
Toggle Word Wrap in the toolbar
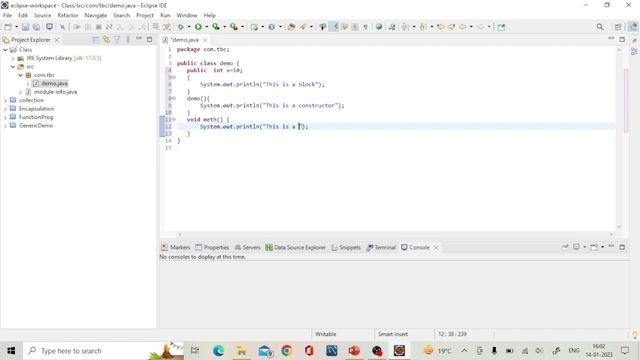coord(344,27)
